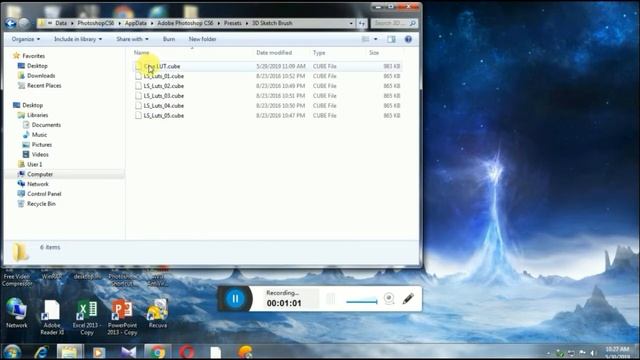Adjust the recorder volume slider
This screenshot has height=360, width=640.
tap(362, 302)
